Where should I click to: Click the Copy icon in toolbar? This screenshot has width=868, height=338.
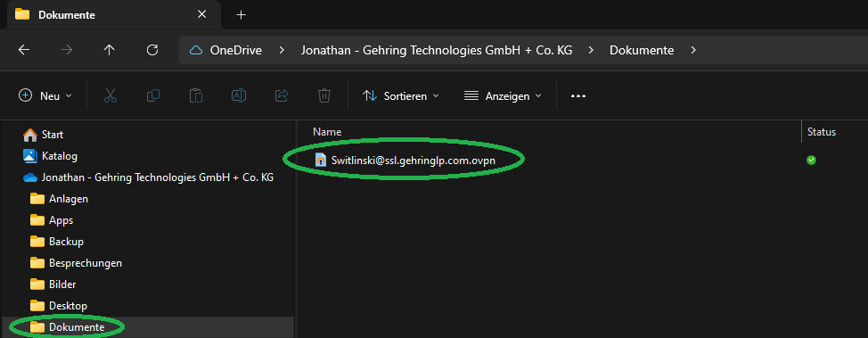153,95
